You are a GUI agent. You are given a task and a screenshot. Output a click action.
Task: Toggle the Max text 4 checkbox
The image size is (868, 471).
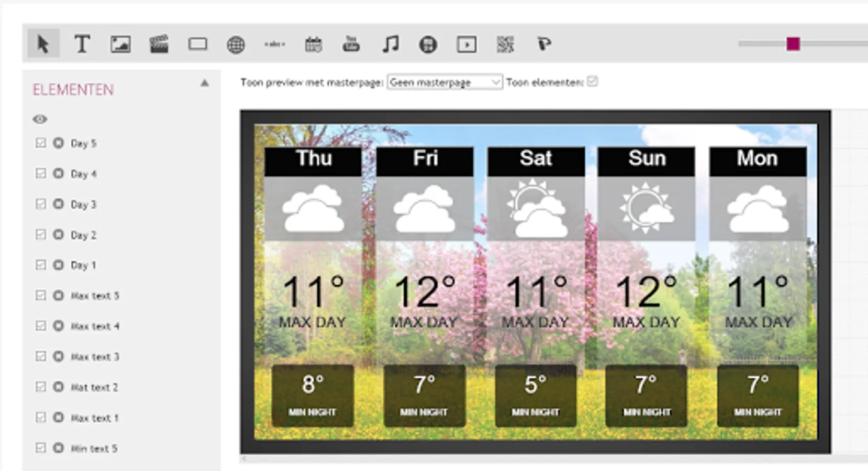pyautogui.click(x=40, y=326)
